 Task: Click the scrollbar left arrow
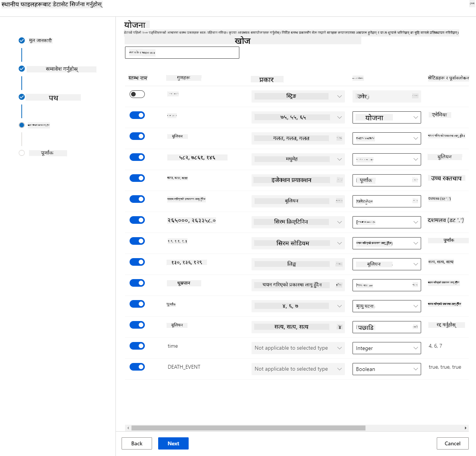coord(128,428)
